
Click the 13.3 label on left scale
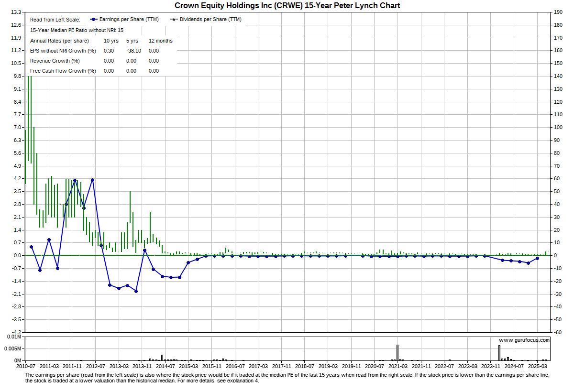tap(17, 12)
